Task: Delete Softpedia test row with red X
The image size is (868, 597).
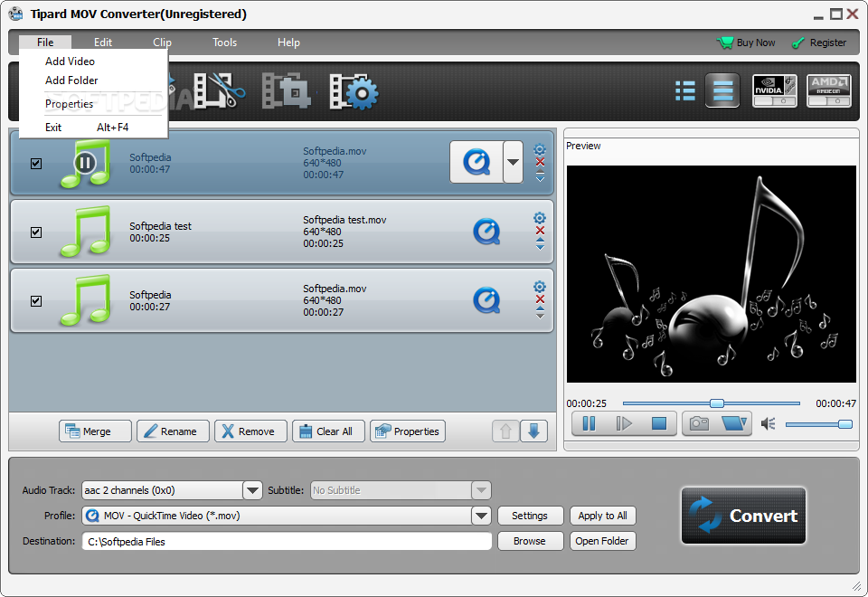Action: 541,231
